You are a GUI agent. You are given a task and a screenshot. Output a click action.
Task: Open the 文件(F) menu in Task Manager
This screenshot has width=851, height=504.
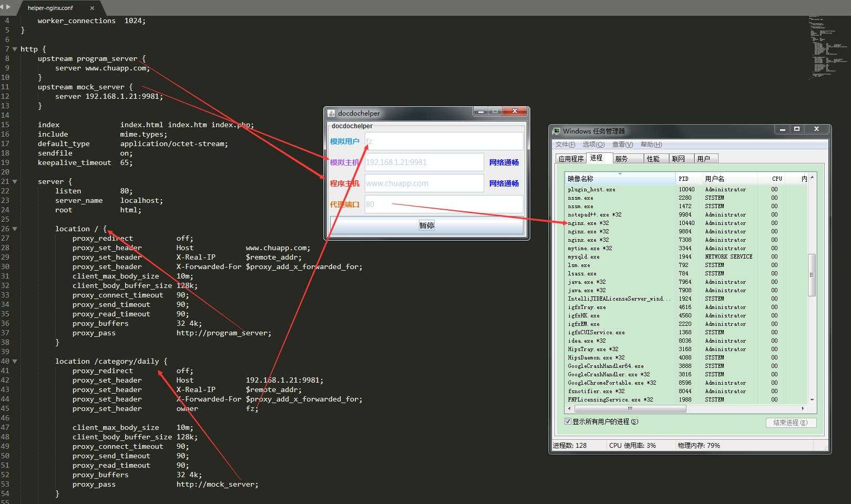(x=565, y=145)
